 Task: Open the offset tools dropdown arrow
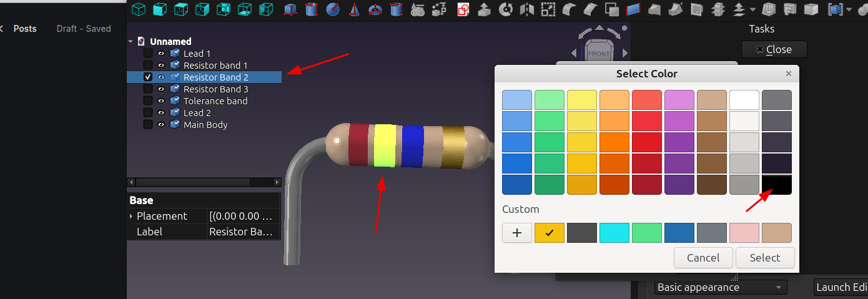(753, 9)
